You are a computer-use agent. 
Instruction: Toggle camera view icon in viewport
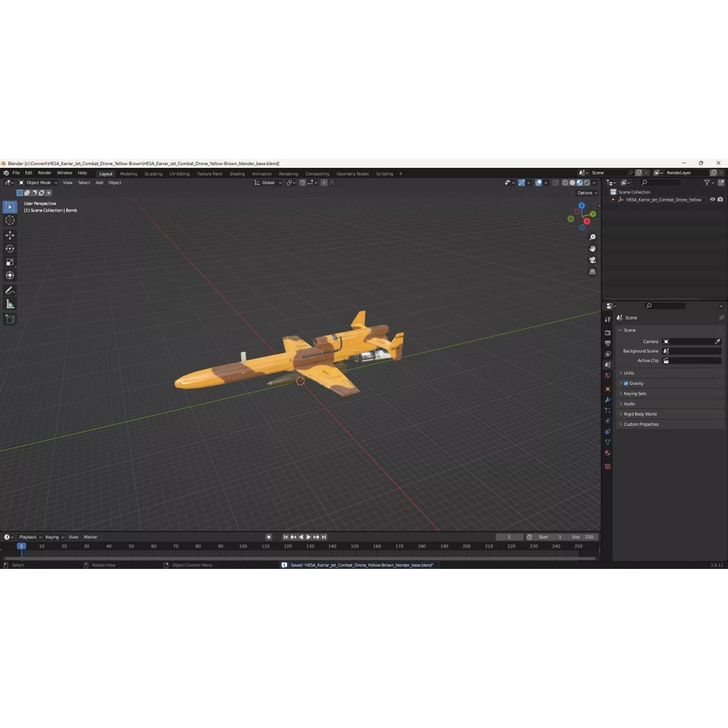pos(593,260)
